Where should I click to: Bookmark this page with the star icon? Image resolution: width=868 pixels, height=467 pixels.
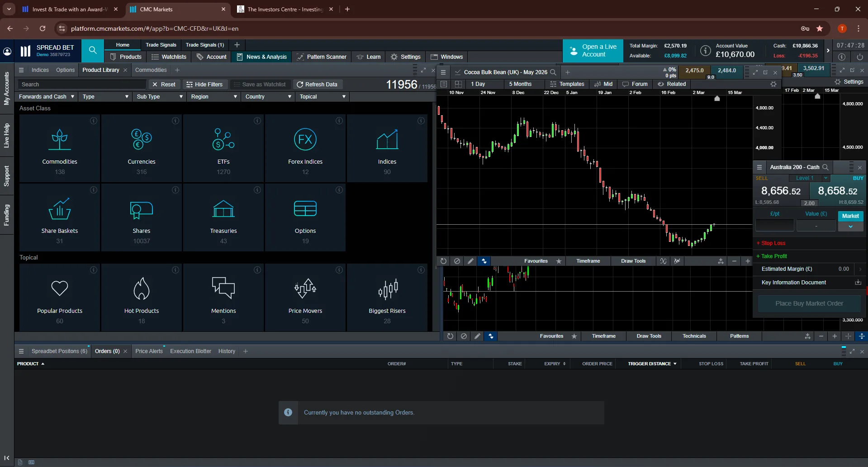[820, 28]
